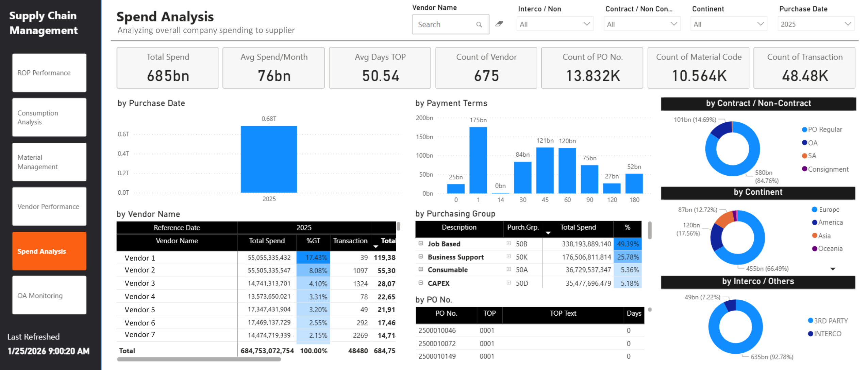Click the Total Spend 685bn card

(x=167, y=68)
